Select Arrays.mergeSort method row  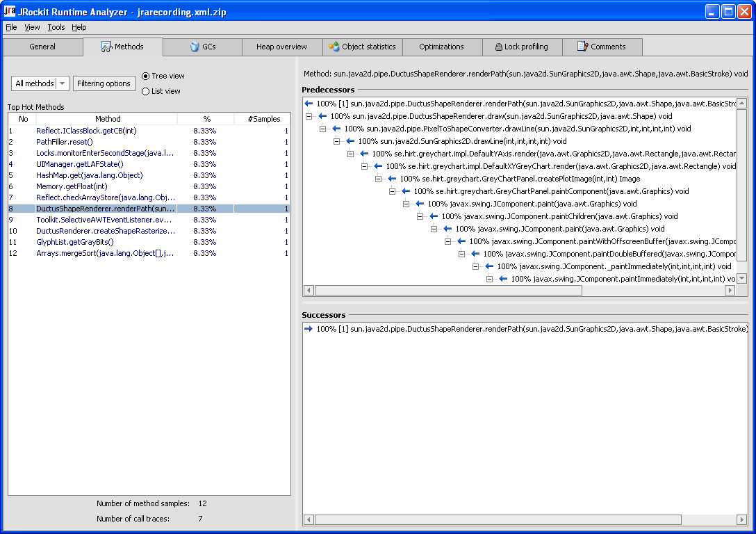[149, 253]
